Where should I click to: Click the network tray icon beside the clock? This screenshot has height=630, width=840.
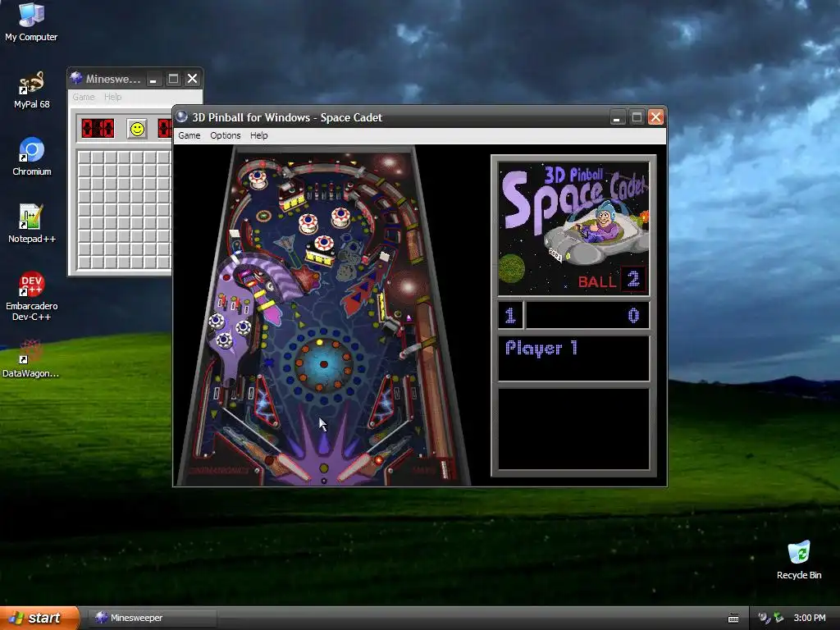pyautogui.click(x=778, y=618)
